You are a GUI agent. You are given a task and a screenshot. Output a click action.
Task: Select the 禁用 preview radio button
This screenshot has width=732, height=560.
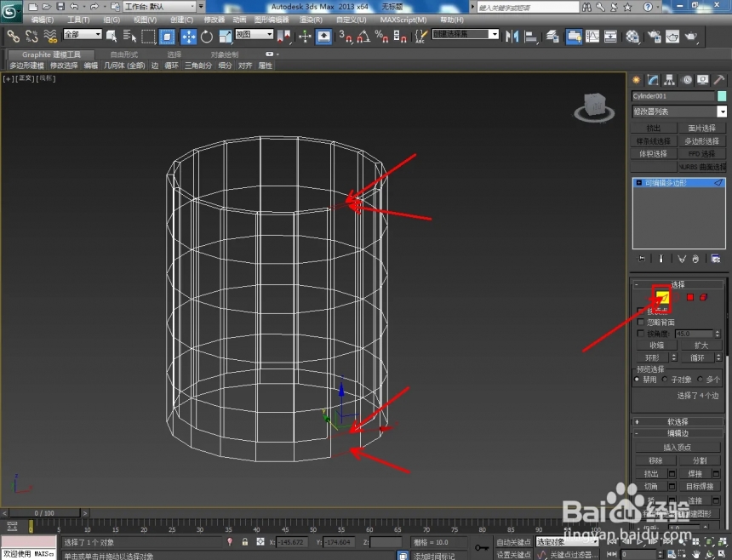click(637, 380)
